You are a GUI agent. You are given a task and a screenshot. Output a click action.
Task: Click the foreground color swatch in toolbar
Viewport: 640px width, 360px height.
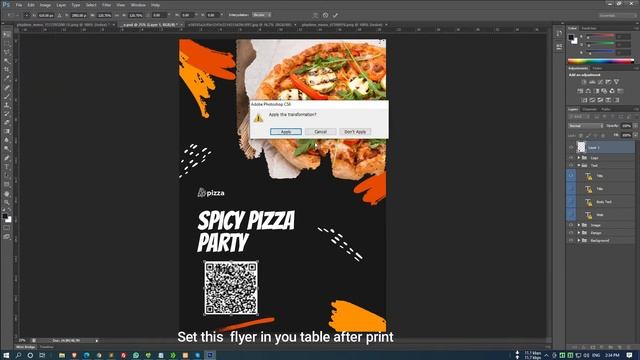coord(5,216)
